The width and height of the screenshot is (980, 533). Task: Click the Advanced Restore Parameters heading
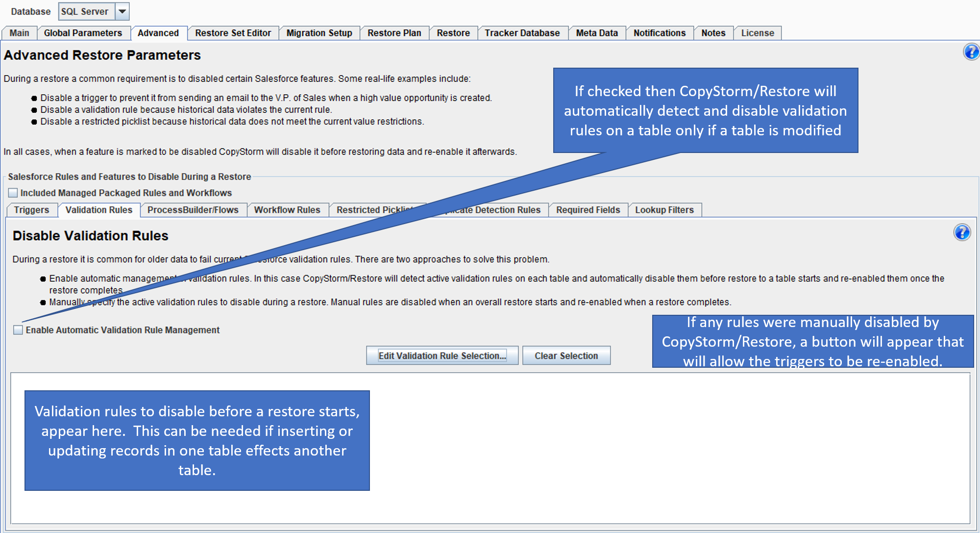point(102,55)
